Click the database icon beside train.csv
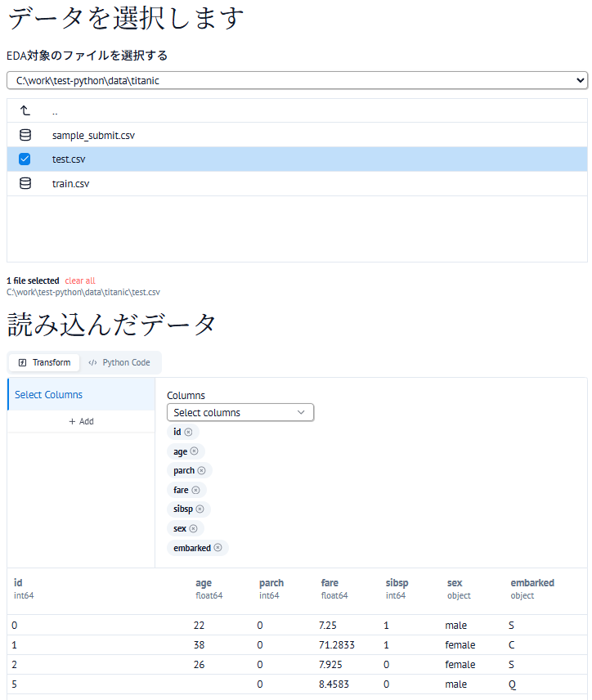 pos(25,183)
